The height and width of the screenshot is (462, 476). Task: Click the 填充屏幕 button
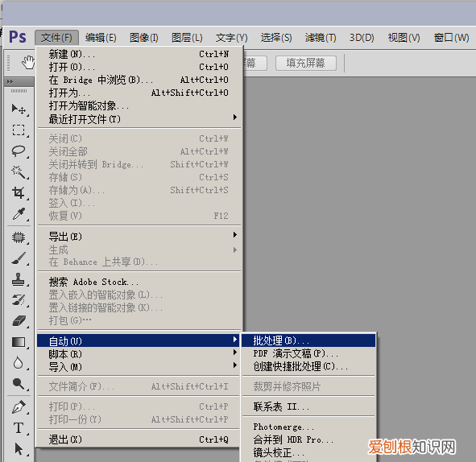(306, 63)
